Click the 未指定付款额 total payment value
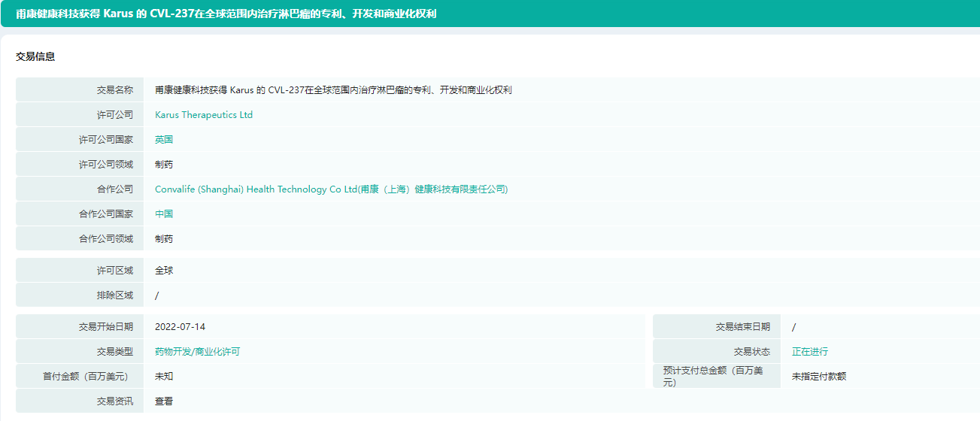The height and width of the screenshot is (421, 980). click(x=818, y=377)
